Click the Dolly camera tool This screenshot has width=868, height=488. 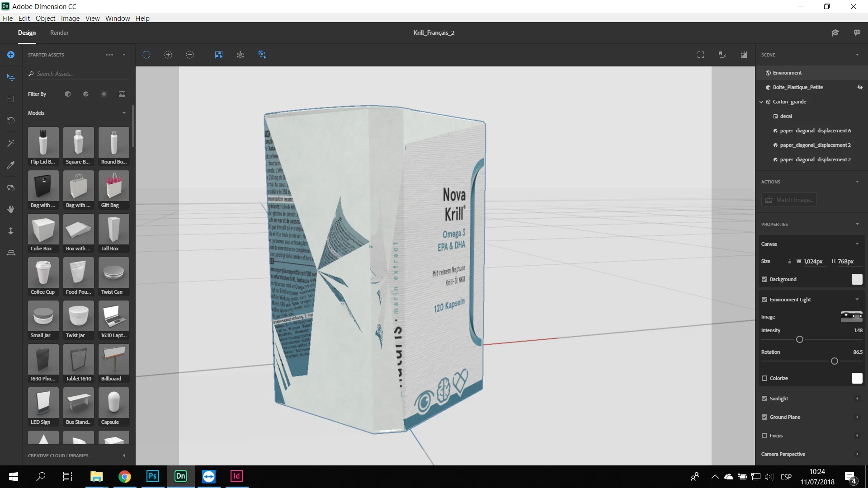[11, 231]
